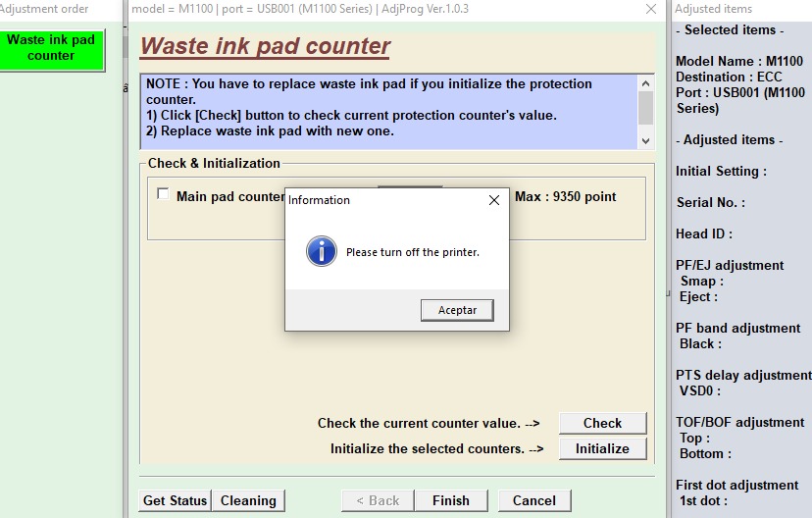Image resolution: width=812 pixels, height=518 pixels.
Task: Click the AdjProg window title bar text
Action: 300,9
